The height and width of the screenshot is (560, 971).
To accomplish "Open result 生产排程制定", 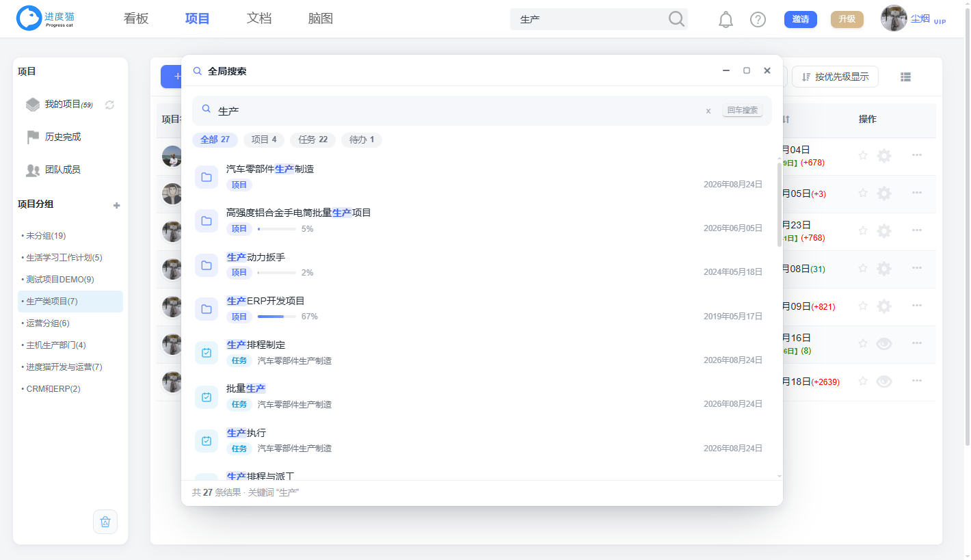I will tap(256, 345).
